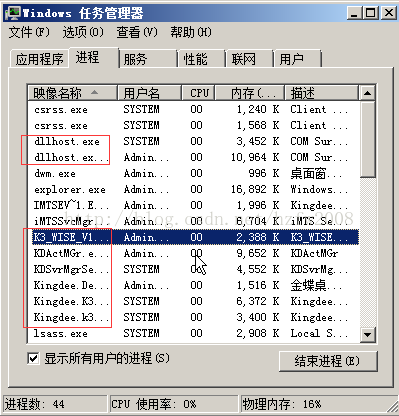Screen dimensions: 399x416
Task: Close the Task Manager window
Action: [388, 13]
